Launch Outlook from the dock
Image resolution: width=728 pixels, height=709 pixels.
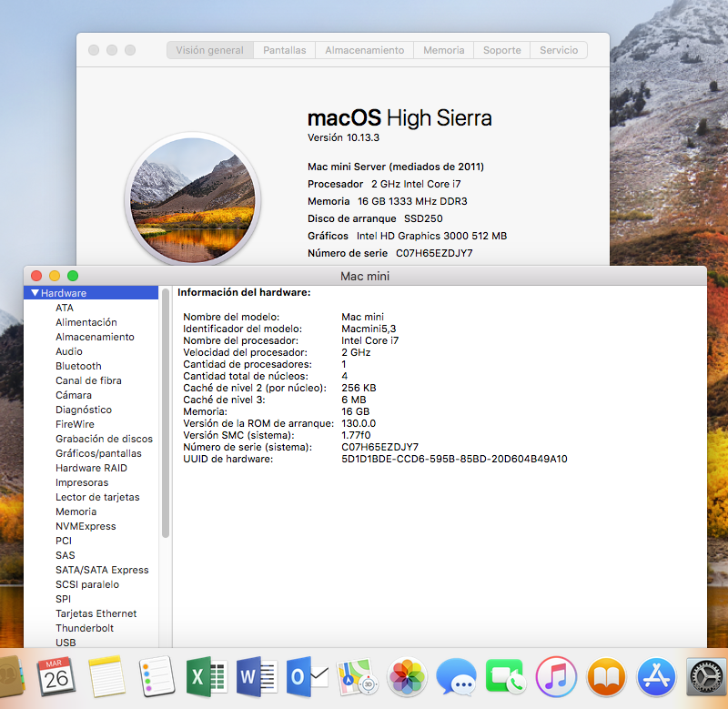[x=307, y=677]
